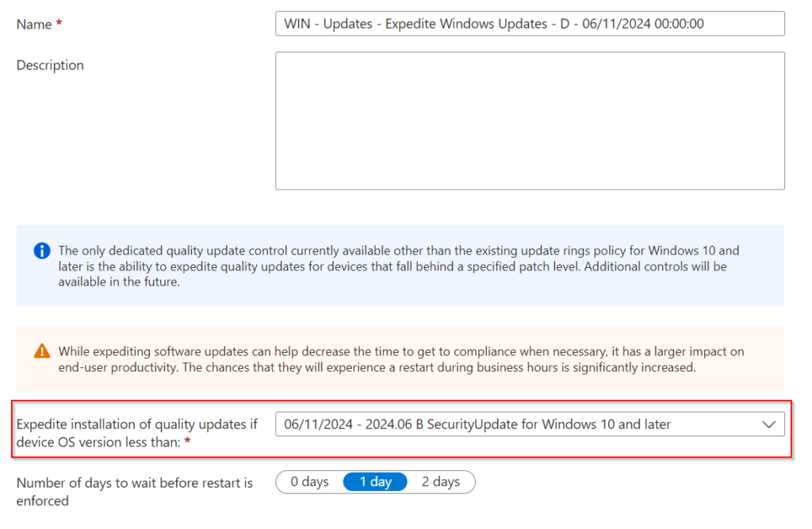Select the 0 days restart option
The width and height of the screenshot is (812, 529).
(308, 481)
